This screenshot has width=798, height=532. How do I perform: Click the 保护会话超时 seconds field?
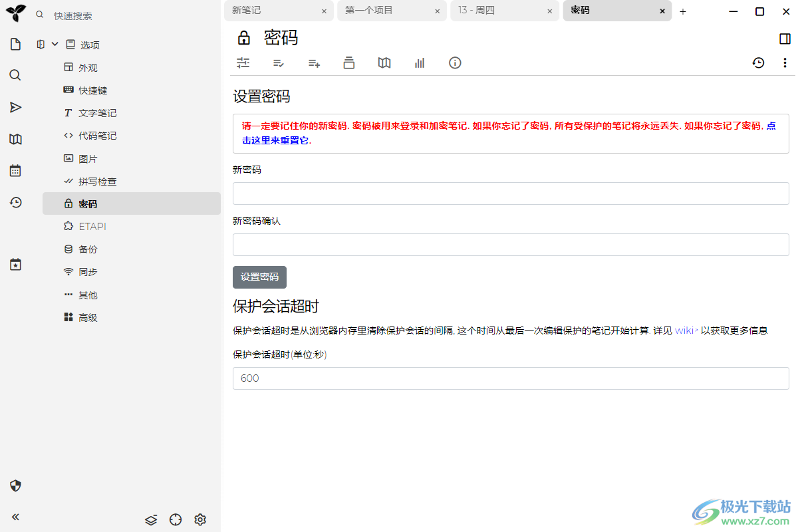pos(511,378)
